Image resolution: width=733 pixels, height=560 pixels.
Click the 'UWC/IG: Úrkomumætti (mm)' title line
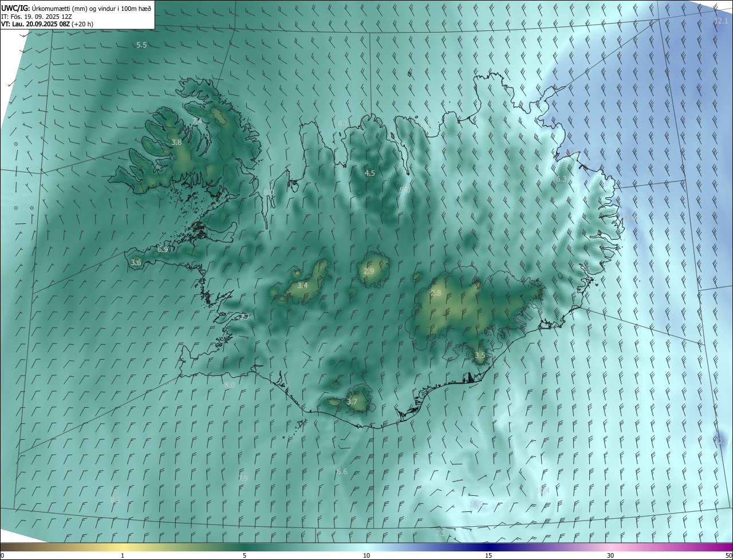pyautogui.click(x=76, y=7)
